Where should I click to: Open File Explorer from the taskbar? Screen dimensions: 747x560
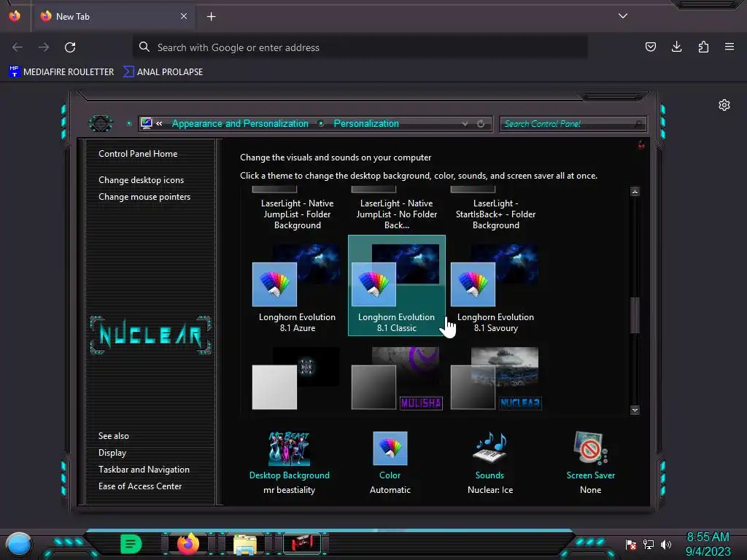click(x=245, y=544)
